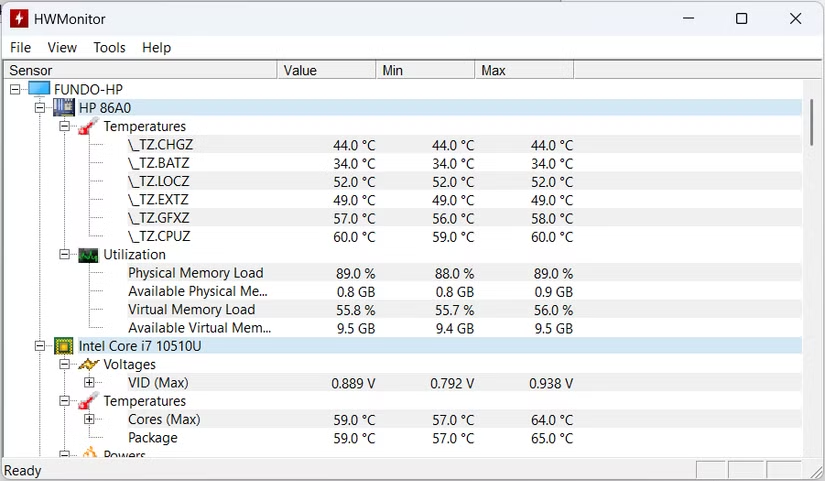Open the Tools menu
Screen dimensions: 825x481
[109, 47]
